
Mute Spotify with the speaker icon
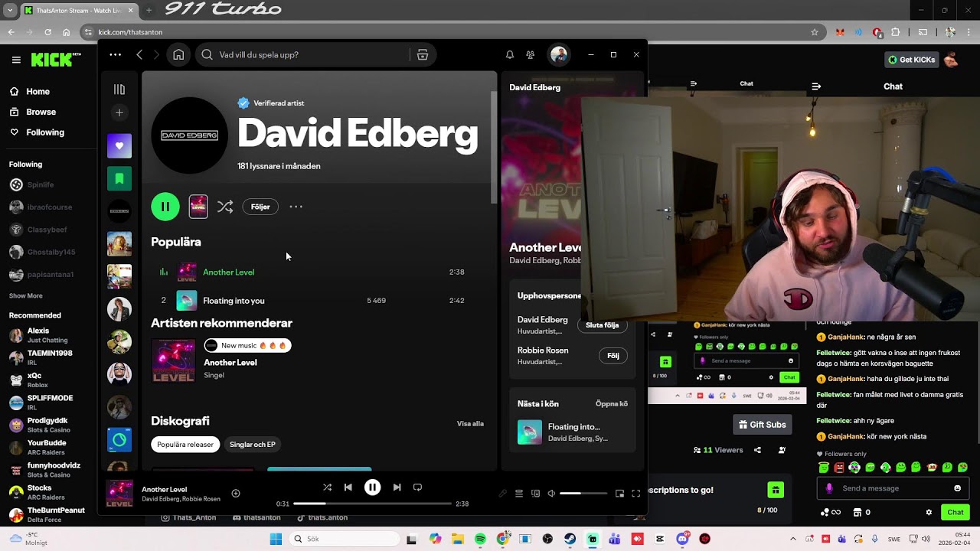point(551,494)
